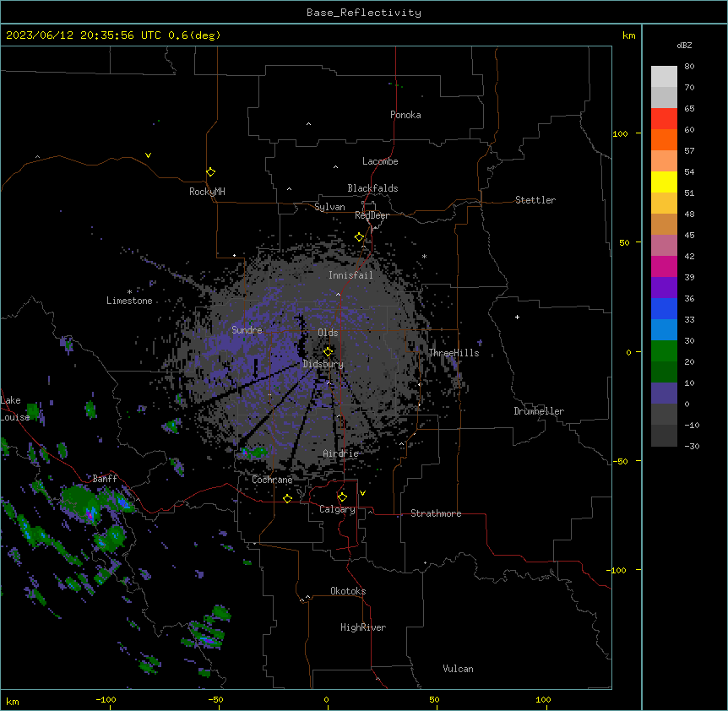
Task: Click the Blackfalds label
Action: 372,188
